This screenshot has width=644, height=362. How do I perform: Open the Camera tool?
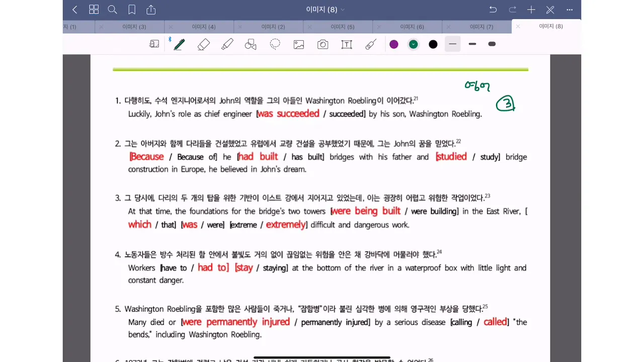pos(323,44)
